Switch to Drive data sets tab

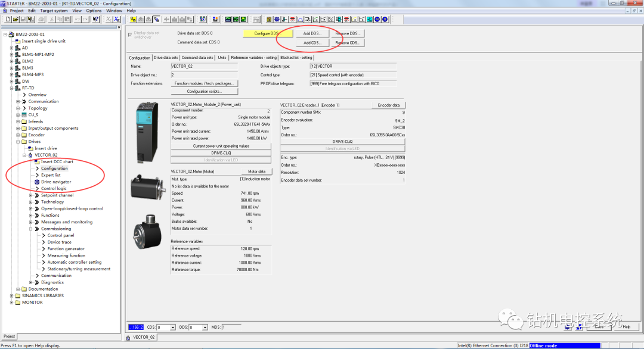[166, 58]
